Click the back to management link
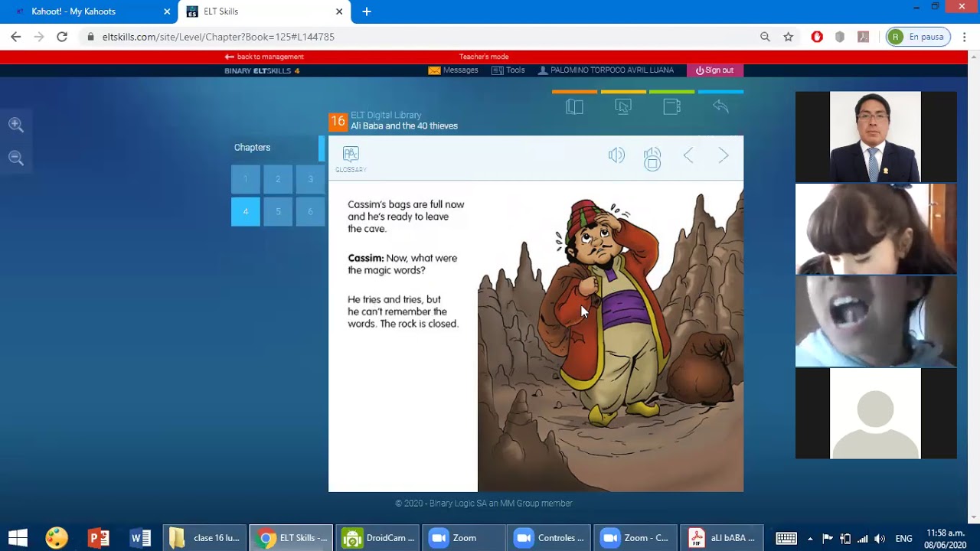This screenshot has height=551, width=980. (x=264, y=57)
